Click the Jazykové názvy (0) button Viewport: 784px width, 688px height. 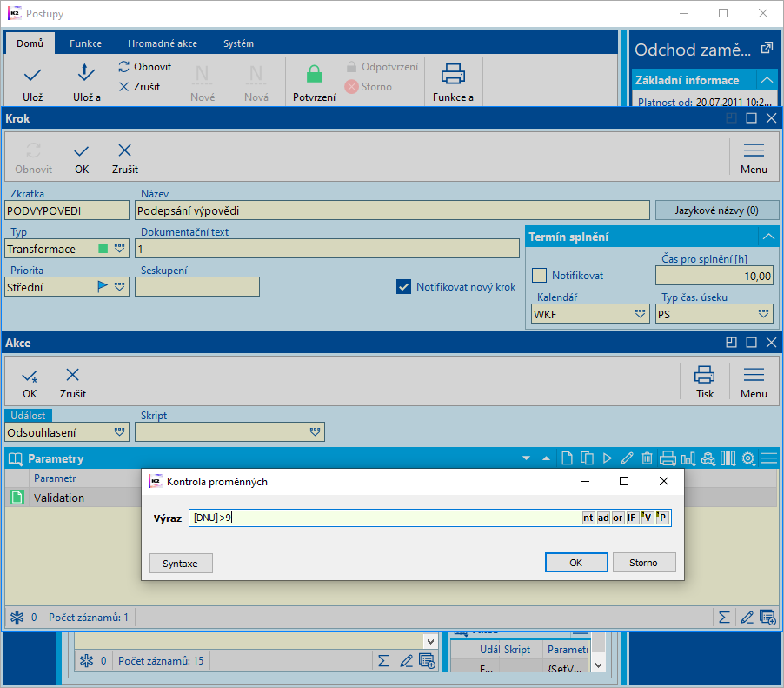[x=716, y=210]
